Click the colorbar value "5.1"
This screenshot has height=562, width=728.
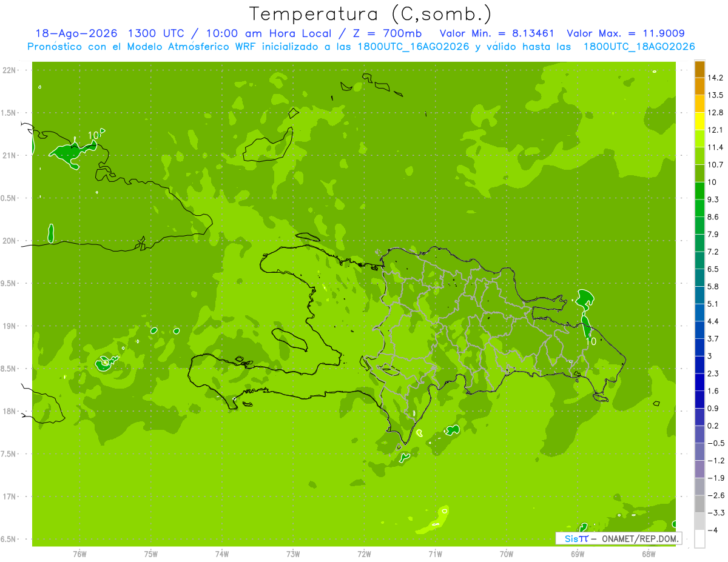pos(714,304)
